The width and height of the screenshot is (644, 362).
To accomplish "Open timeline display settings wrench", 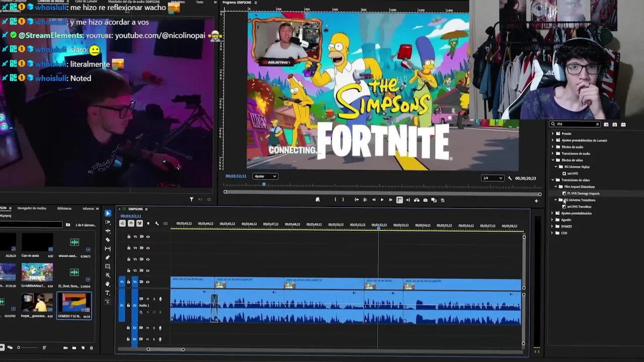I will coord(156,223).
